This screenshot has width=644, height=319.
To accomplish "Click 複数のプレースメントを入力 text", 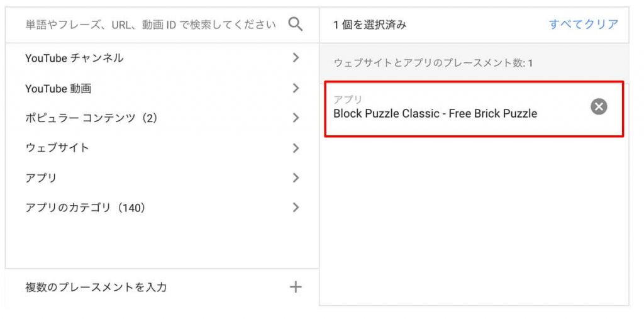I will click(x=96, y=287).
